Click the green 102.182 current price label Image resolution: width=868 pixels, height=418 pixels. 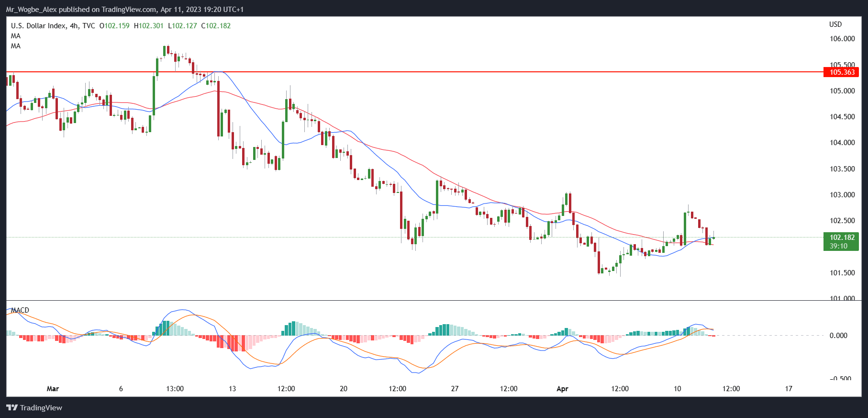pyautogui.click(x=842, y=237)
